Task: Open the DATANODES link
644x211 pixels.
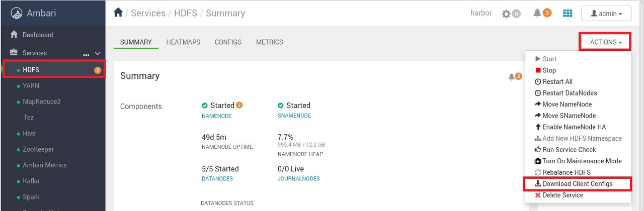Action: (217, 179)
